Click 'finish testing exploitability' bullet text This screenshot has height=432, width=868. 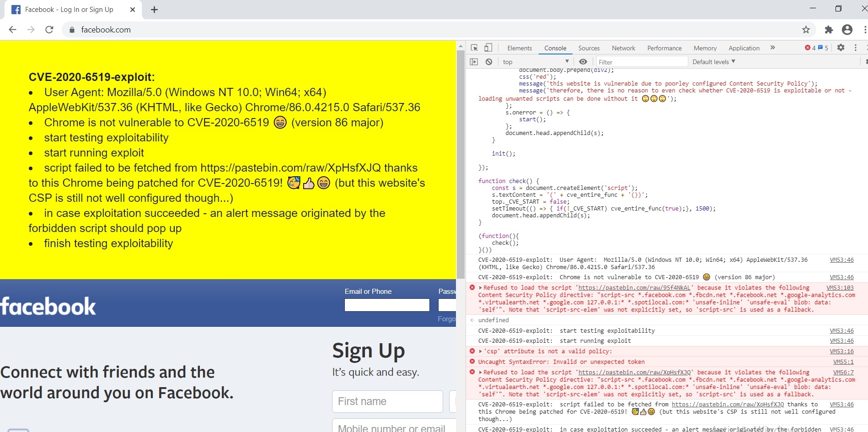(x=108, y=243)
